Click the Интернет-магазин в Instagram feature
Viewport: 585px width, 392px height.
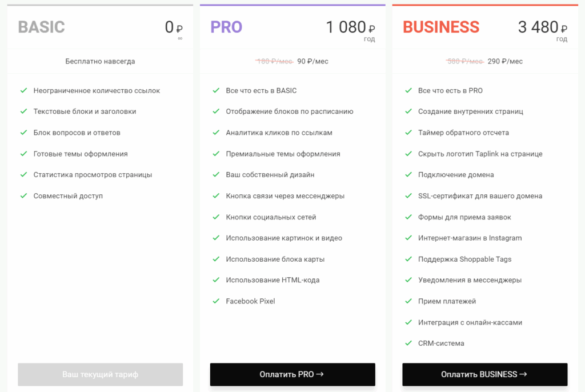470,238
